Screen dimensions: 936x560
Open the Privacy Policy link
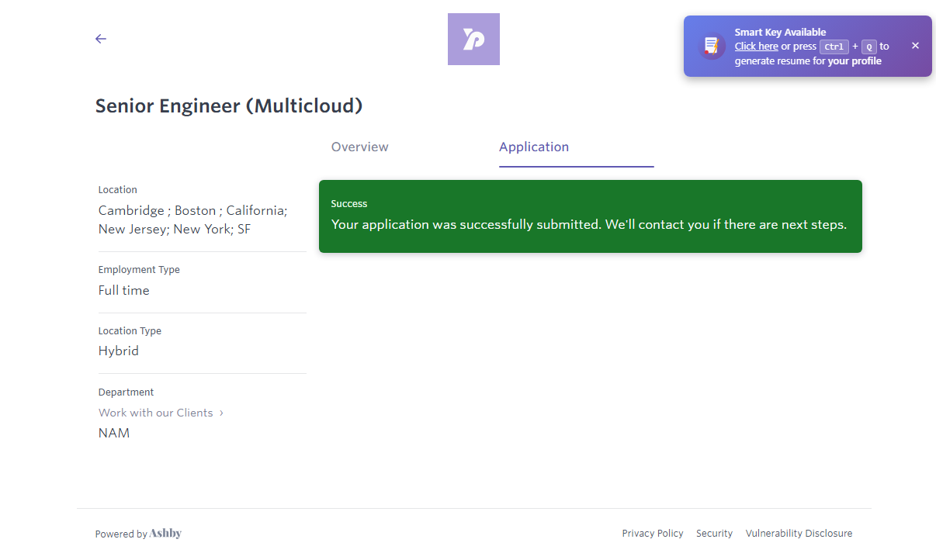tap(653, 534)
